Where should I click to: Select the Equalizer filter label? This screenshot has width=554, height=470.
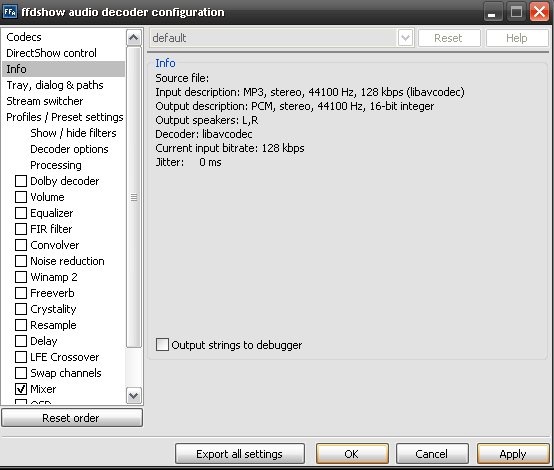coord(52,213)
